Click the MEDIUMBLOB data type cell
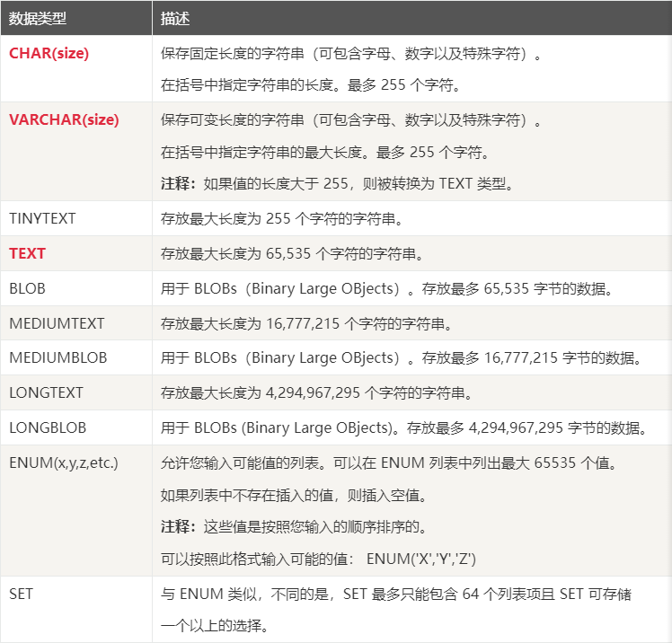The height and width of the screenshot is (643, 672). coord(57,357)
